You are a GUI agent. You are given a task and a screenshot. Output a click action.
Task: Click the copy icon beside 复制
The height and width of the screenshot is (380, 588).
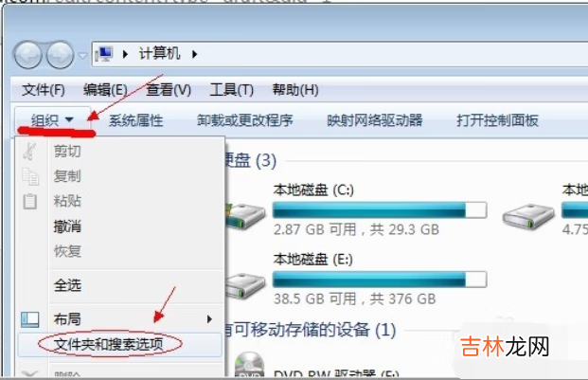[x=30, y=176]
